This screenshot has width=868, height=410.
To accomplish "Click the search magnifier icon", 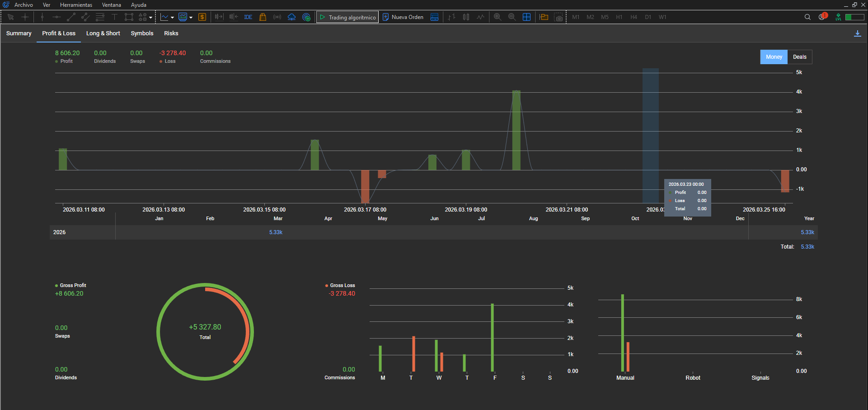I will (x=807, y=17).
